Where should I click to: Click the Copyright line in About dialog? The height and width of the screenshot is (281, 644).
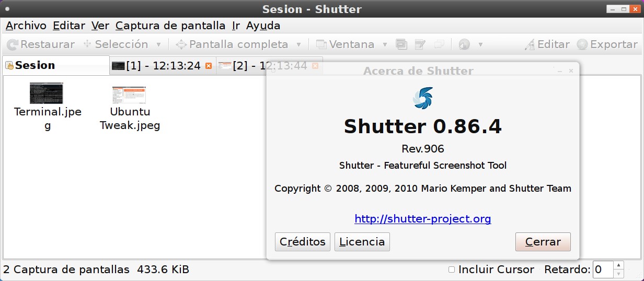point(423,189)
